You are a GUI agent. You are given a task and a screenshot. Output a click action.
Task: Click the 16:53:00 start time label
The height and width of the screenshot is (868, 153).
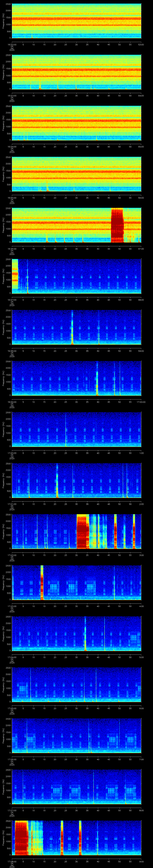coord(12,96)
